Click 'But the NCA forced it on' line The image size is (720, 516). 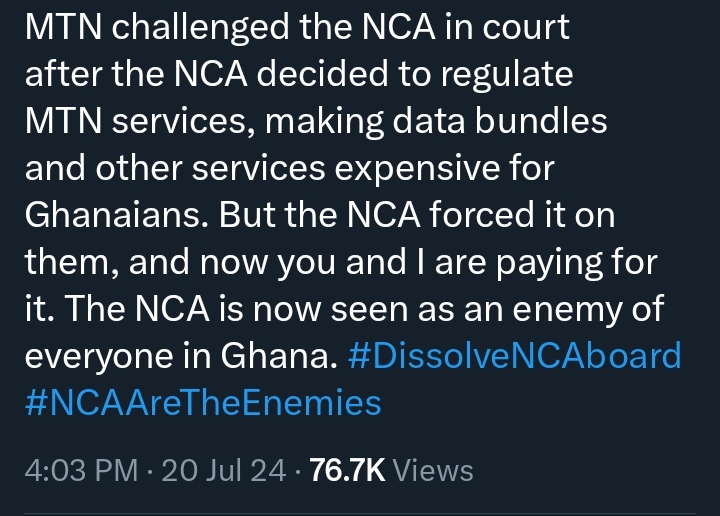pos(416,215)
